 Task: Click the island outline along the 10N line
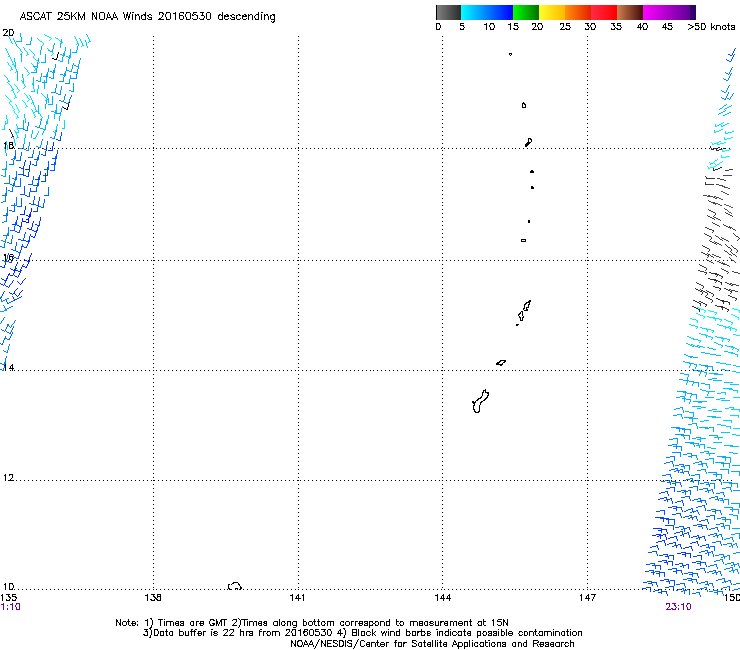pos(235,586)
